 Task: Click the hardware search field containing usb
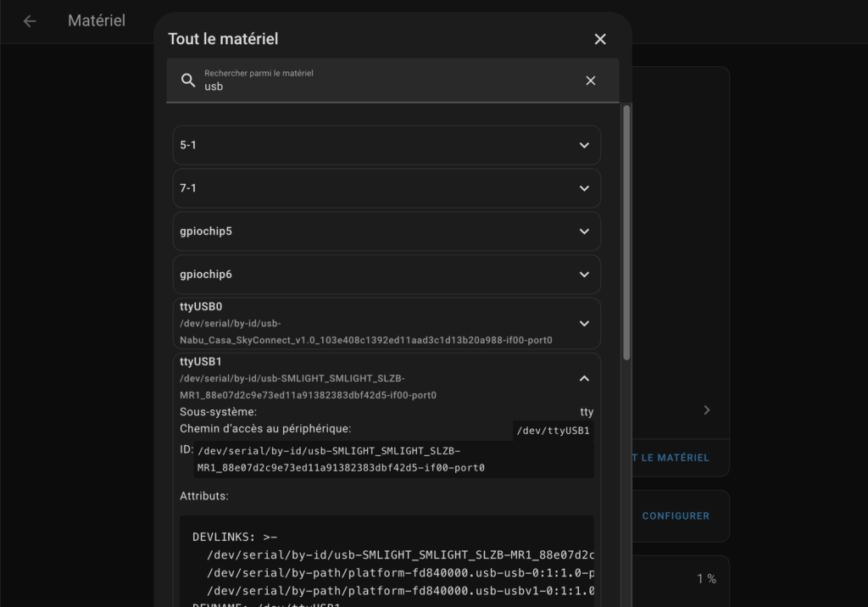coord(392,81)
